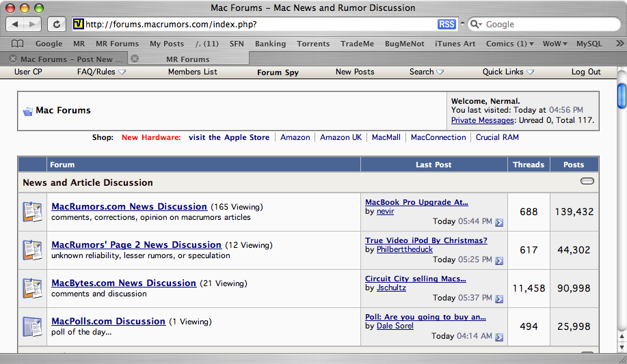Click the MacBytes.com News Discussion forum icon
This screenshot has width=627, height=364.
point(32,288)
